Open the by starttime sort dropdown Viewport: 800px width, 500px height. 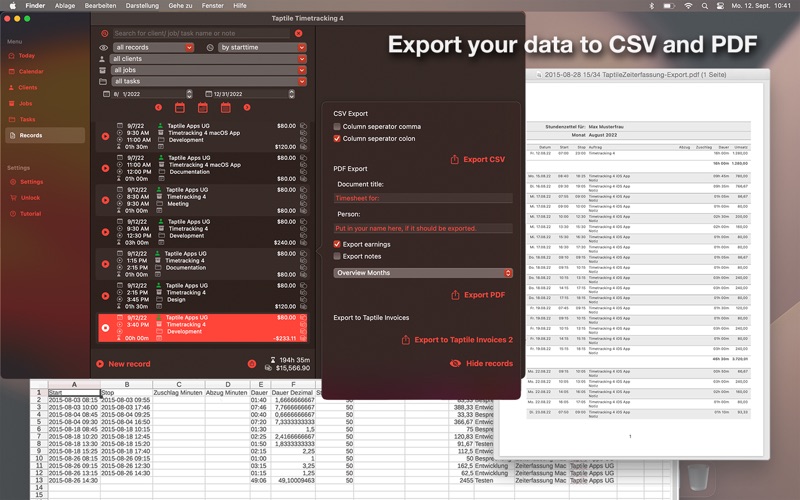[x=262, y=47]
